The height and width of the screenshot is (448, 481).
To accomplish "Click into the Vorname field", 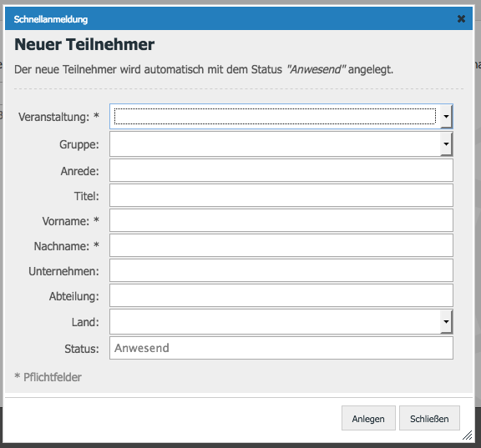I will 281,220.
